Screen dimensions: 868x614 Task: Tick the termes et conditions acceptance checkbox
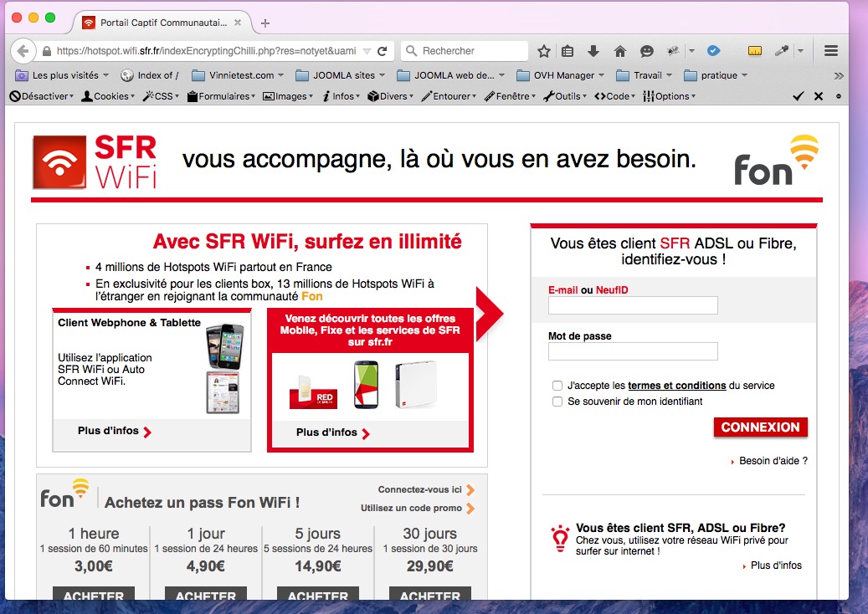tap(557, 386)
